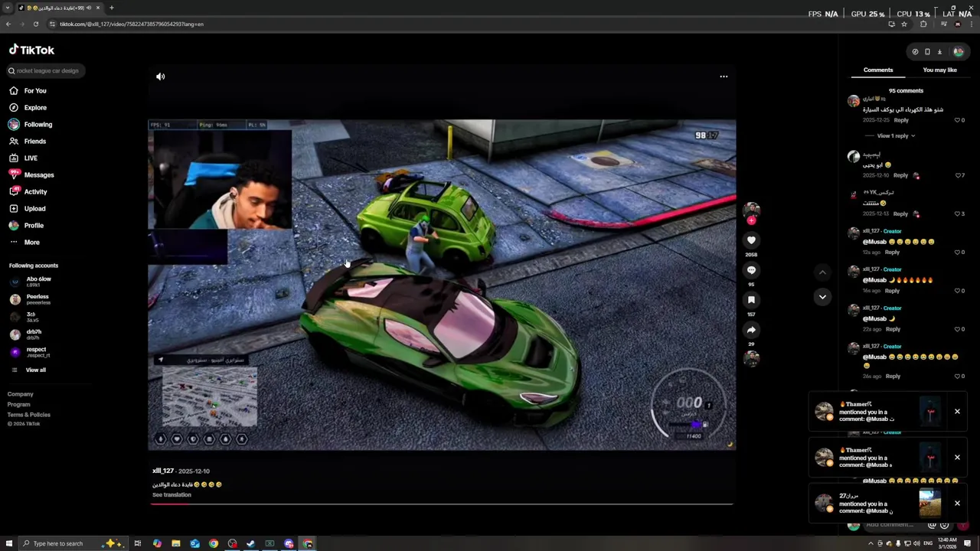Open the video three-dot options menu
The height and width of the screenshot is (551, 980).
click(x=724, y=77)
